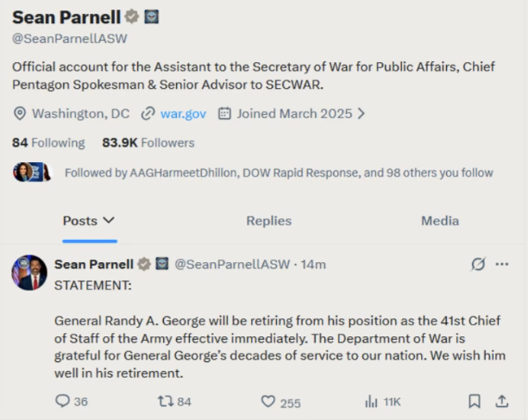
Task: Like the post with the heart icon
Action: click(x=267, y=401)
